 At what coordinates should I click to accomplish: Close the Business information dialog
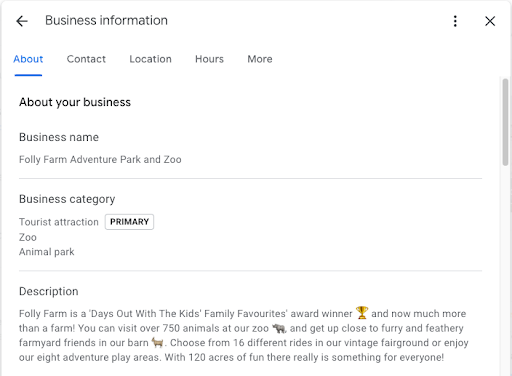coord(490,21)
